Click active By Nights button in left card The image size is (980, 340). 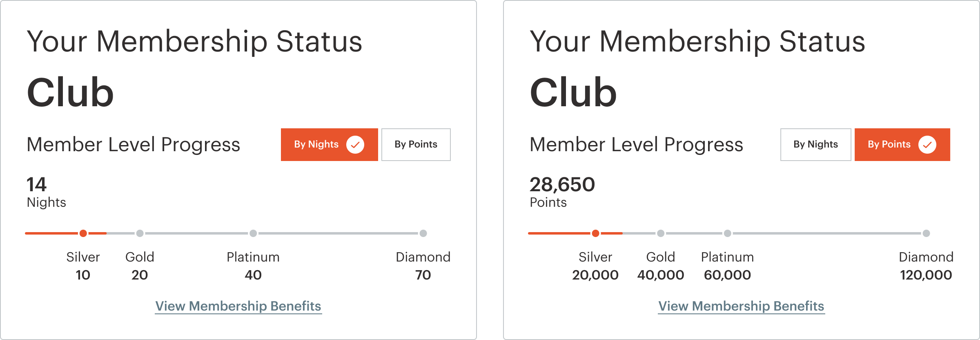coord(316,145)
